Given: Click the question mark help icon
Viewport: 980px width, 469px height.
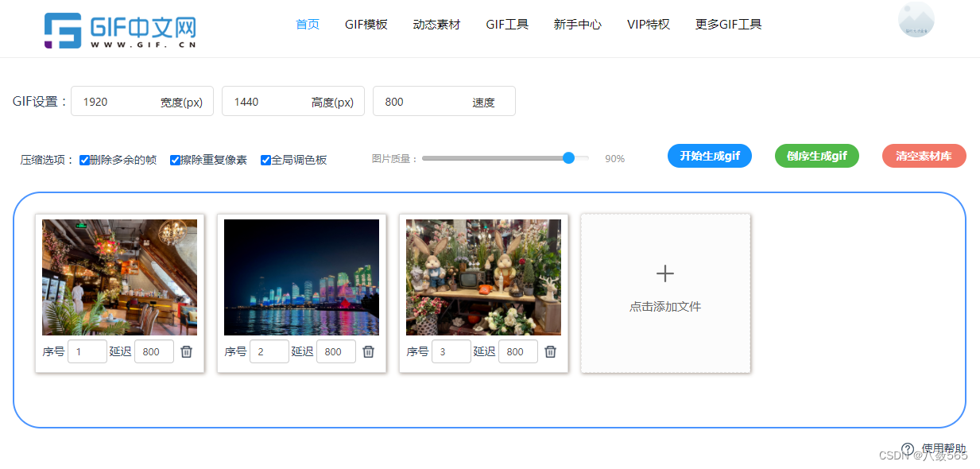Looking at the screenshot, I should tap(908, 448).
